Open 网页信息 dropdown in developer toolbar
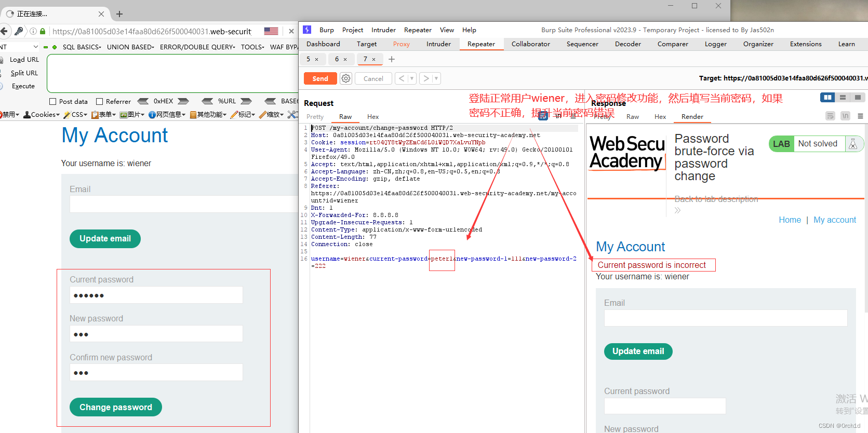Viewport: 868px width, 433px height. (167, 114)
